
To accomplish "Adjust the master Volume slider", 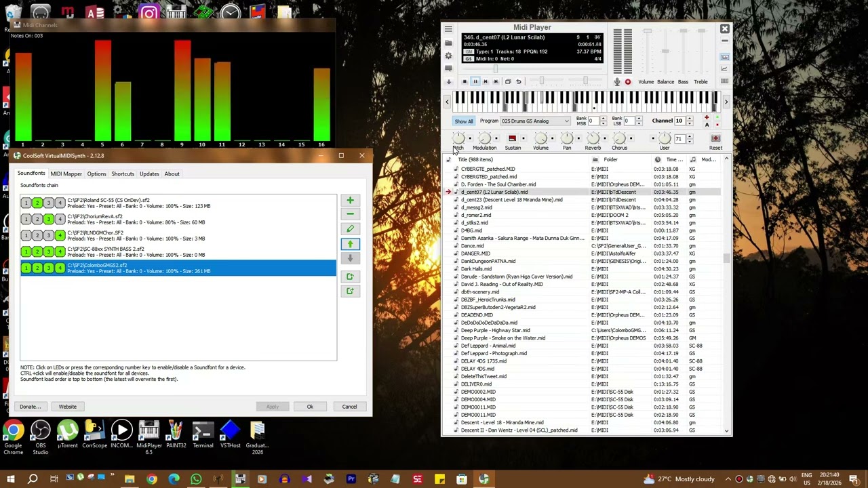I will coord(648,31).
